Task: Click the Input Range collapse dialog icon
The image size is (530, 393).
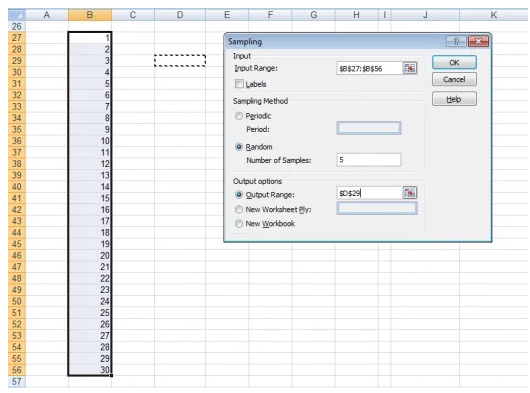Action: pyautogui.click(x=410, y=68)
